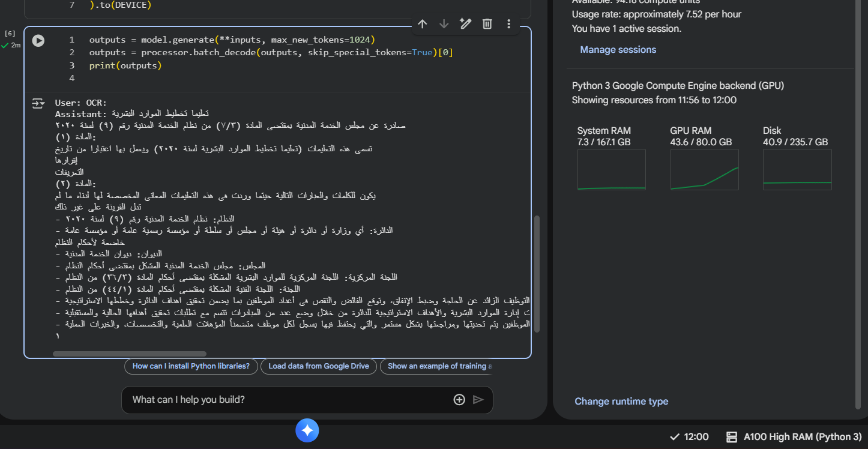Image resolution: width=868 pixels, height=449 pixels.
Task: Send the prompt with arrow icon
Action: pos(478,400)
